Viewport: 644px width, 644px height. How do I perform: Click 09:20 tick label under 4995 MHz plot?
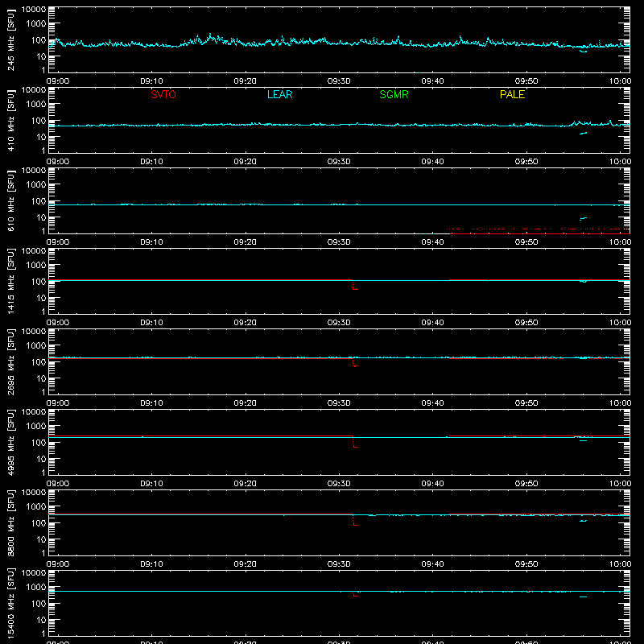(246, 484)
